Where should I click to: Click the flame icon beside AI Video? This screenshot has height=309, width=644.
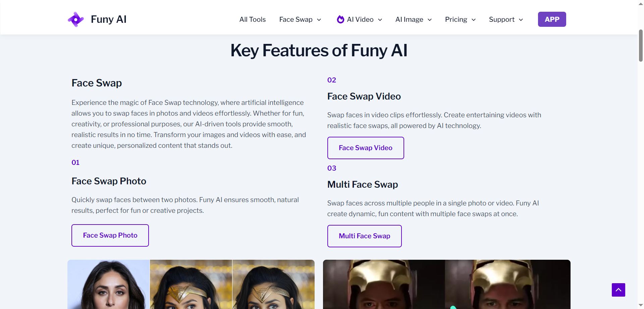(340, 19)
